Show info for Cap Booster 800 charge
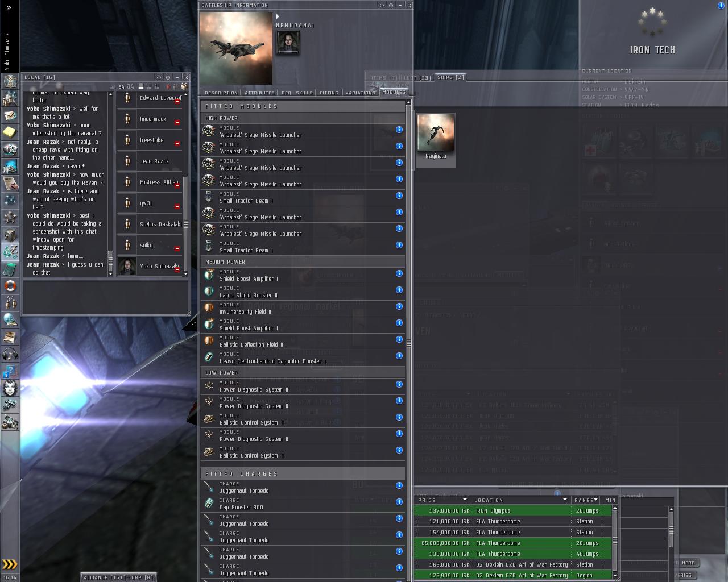The width and height of the screenshot is (728, 582). click(x=399, y=502)
